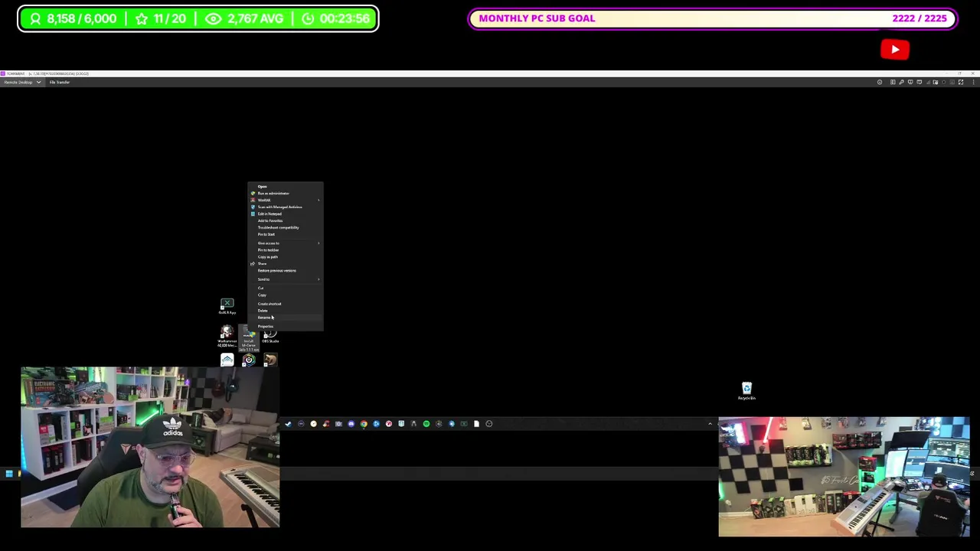The width and height of the screenshot is (980, 551).
Task: Choose Edit in Notepad
Action: [x=285, y=214]
